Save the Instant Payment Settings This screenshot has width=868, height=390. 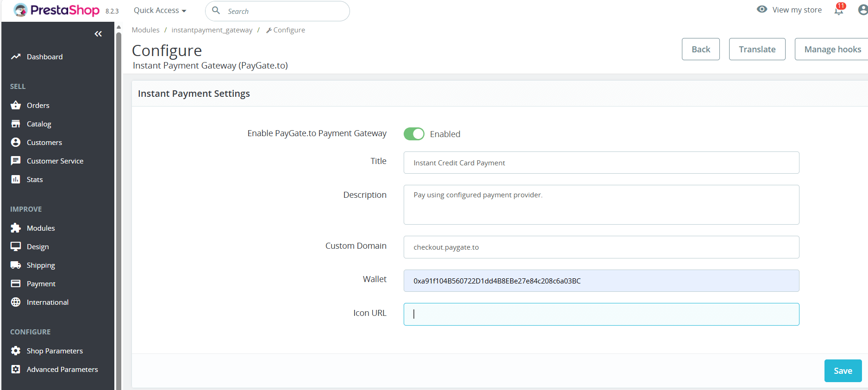[x=843, y=371]
